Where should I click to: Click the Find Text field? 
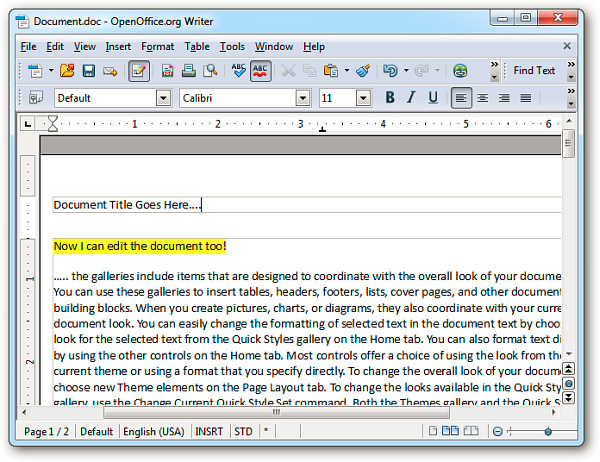pos(534,71)
